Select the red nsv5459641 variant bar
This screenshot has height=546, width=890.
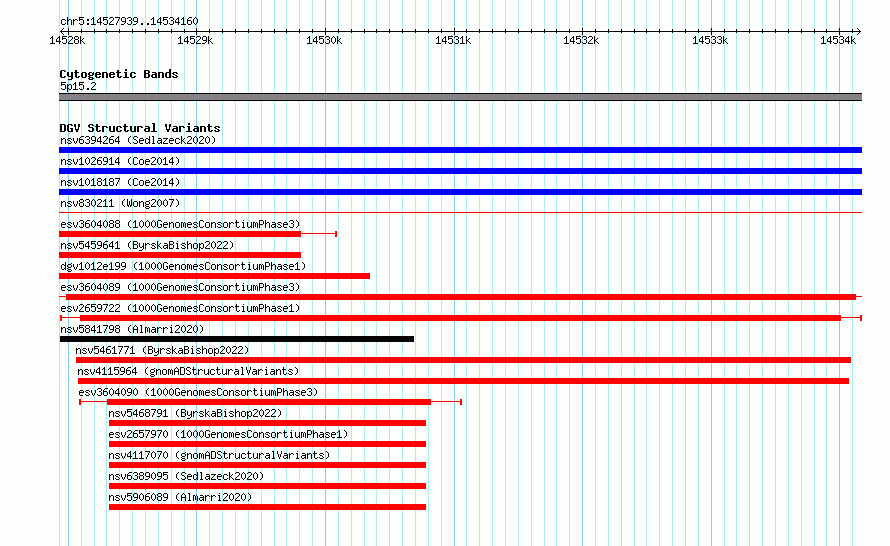(180, 255)
